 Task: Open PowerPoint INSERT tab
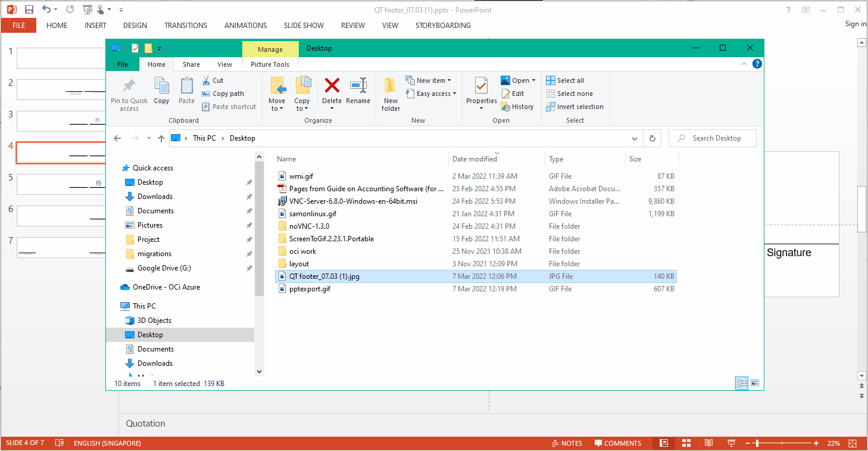point(95,26)
